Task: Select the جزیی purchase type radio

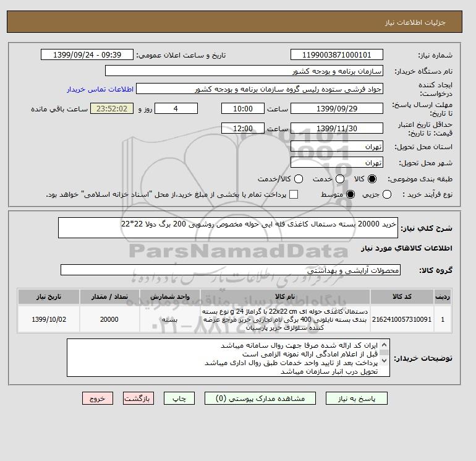Action: 387,194
